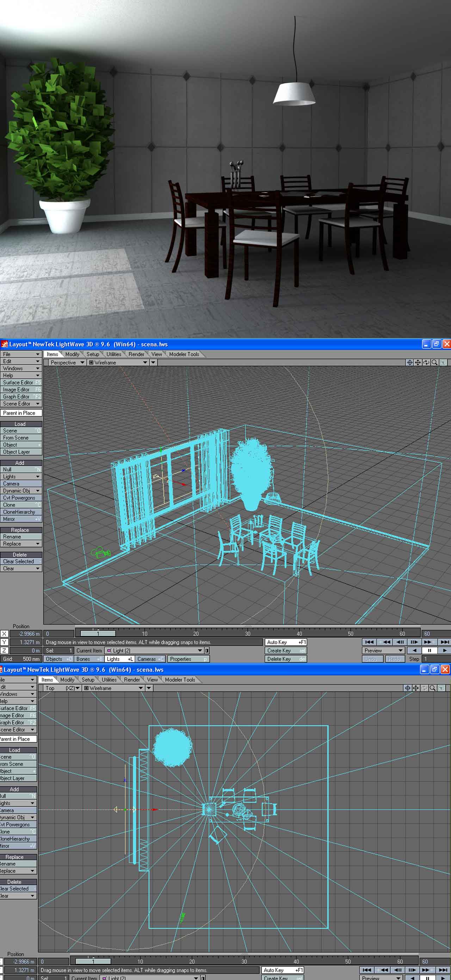Switch to Modeler Tools tab in lower window

[180, 680]
